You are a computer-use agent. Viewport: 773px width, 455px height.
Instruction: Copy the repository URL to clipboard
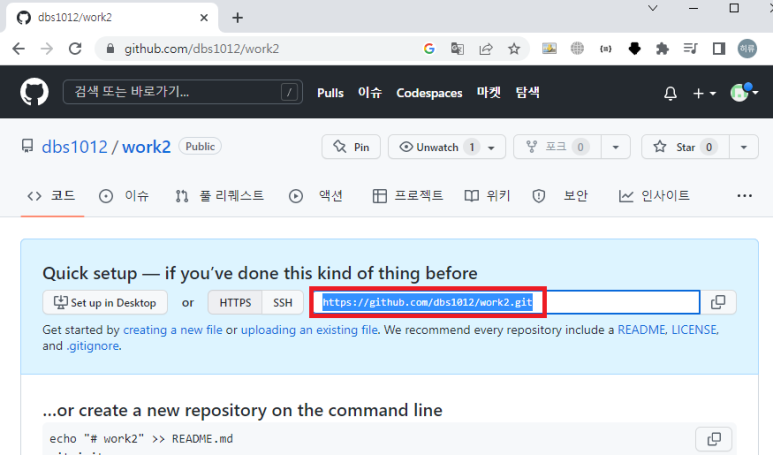tap(718, 302)
